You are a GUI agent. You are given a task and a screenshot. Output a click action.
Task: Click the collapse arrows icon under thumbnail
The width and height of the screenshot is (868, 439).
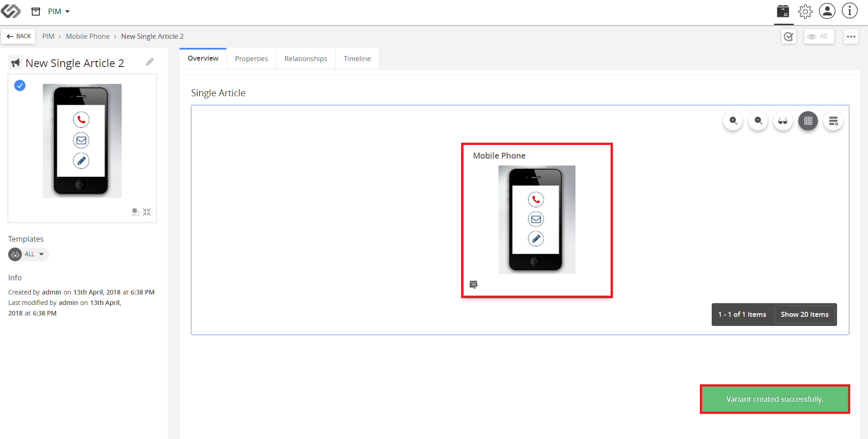[147, 212]
